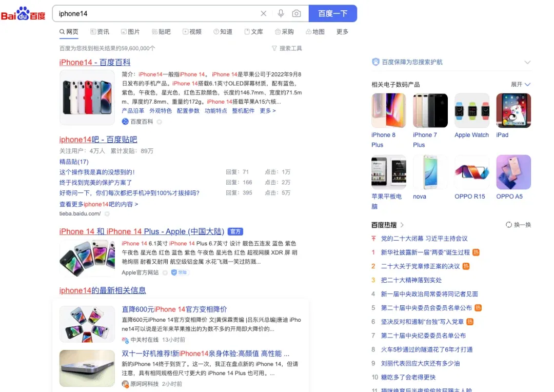Open the 功能特点 sublink
The height and width of the screenshot is (392, 554).
(215, 111)
